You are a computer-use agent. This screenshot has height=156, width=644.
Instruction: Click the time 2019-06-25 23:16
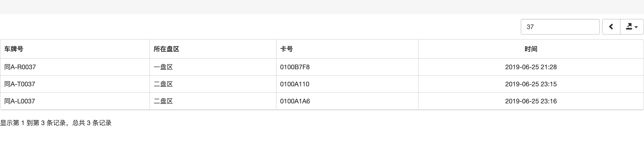531,101
